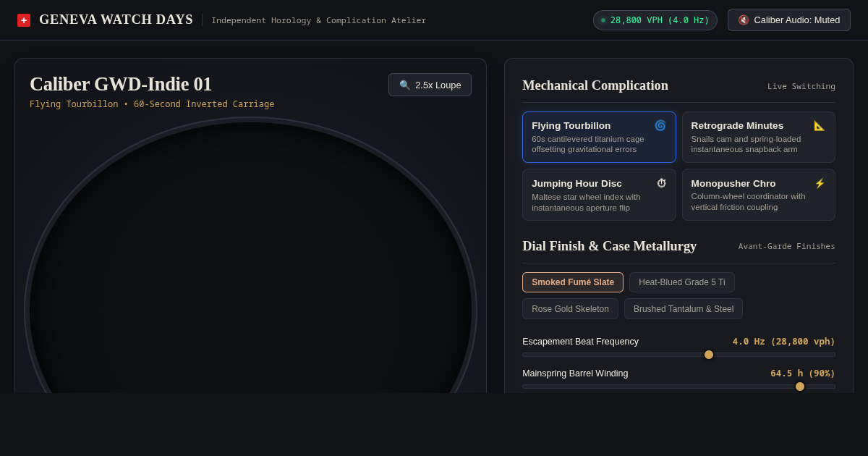Click the 'Dial Finish & Case Metallurgy' heading
The image size is (868, 456).
pos(610,246)
